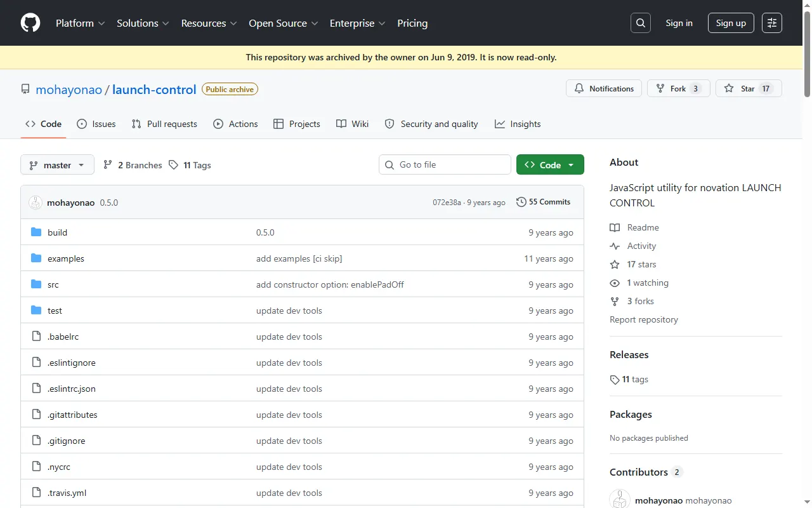Open Activity from the About sidebar
812x508 pixels.
[x=633, y=246]
